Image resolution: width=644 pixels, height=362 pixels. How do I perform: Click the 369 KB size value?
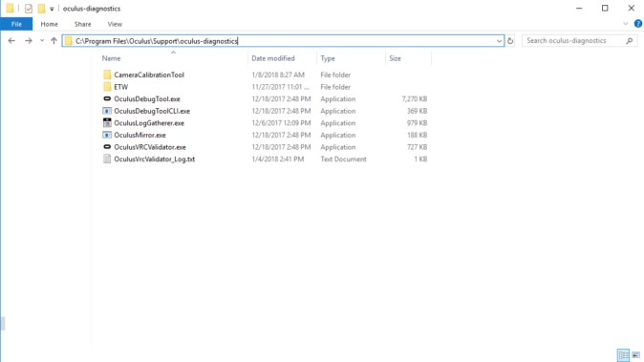pos(417,111)
